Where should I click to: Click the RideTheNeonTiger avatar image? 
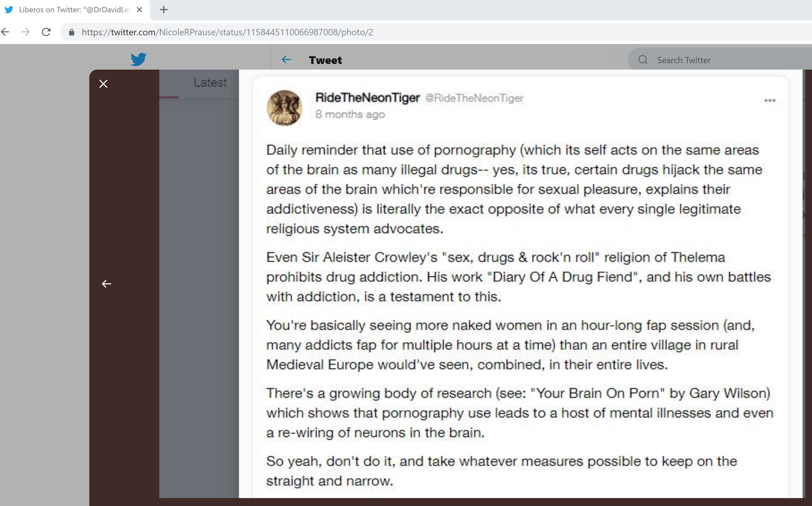(284, 108)
